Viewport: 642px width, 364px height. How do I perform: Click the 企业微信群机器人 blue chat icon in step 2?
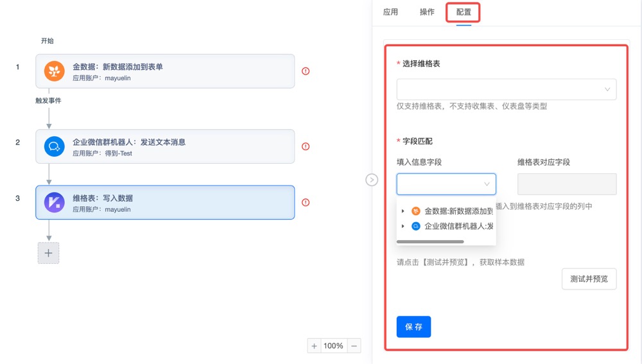click(55, 146)
